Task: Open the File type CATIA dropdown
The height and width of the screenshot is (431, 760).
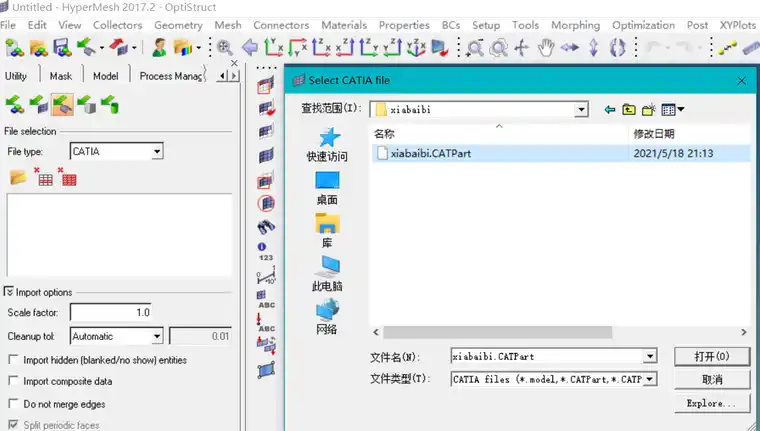Action: 157,152
